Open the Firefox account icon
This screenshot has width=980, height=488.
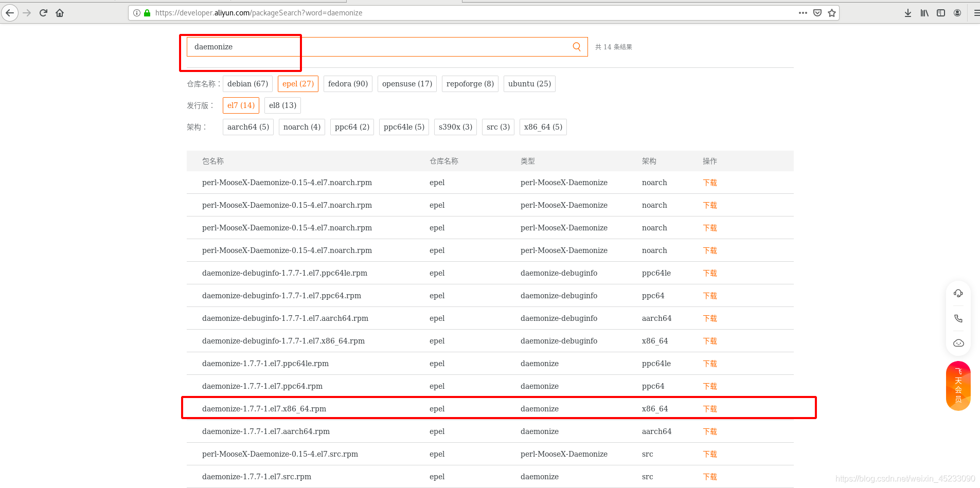pos(957,13)
